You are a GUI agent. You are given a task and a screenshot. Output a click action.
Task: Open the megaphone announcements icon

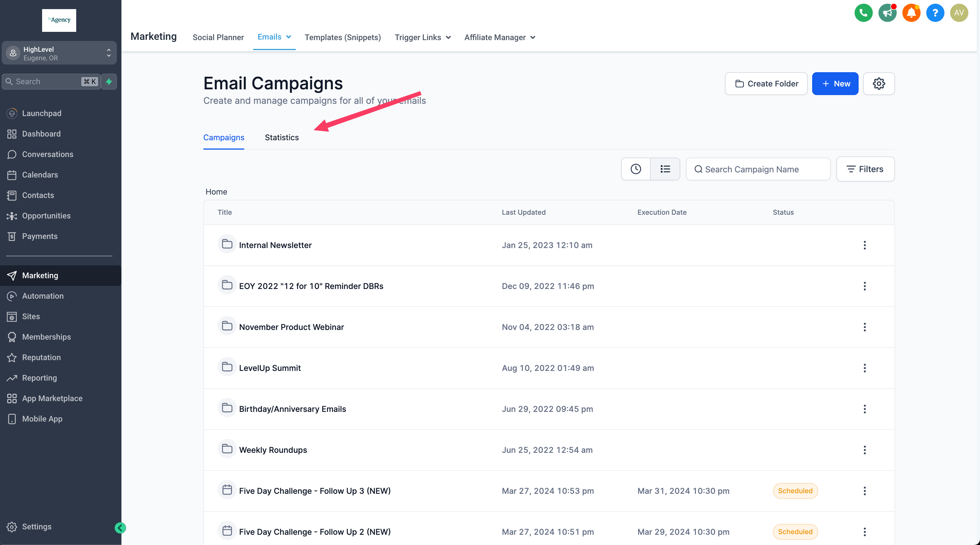pos(887,13)
